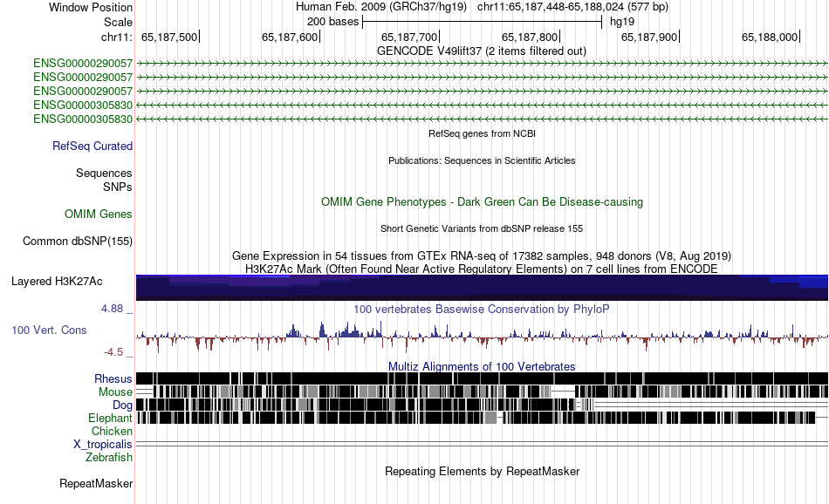
Task: Click the 200 bases scale bar
Action: click(483, 22)
